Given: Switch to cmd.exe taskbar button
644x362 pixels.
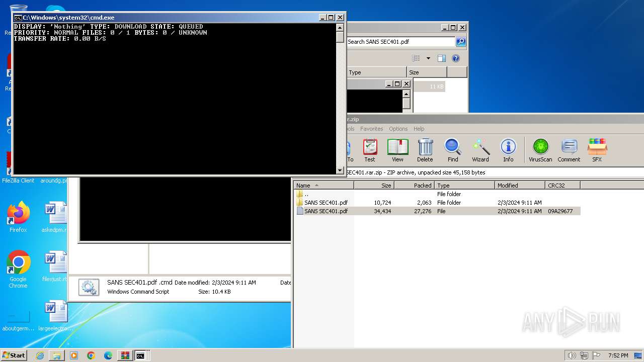Looking at the screenshot, I should [141, 355].
